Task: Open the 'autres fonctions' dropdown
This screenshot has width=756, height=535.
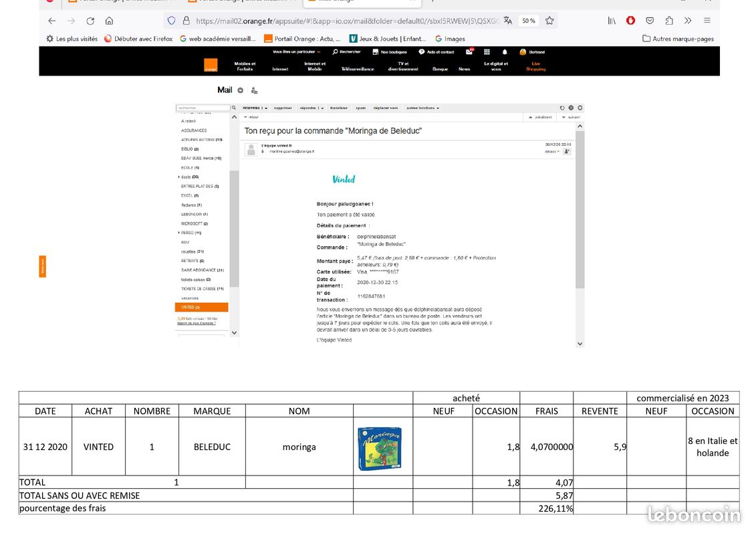Action: click(x=423, y=108)
